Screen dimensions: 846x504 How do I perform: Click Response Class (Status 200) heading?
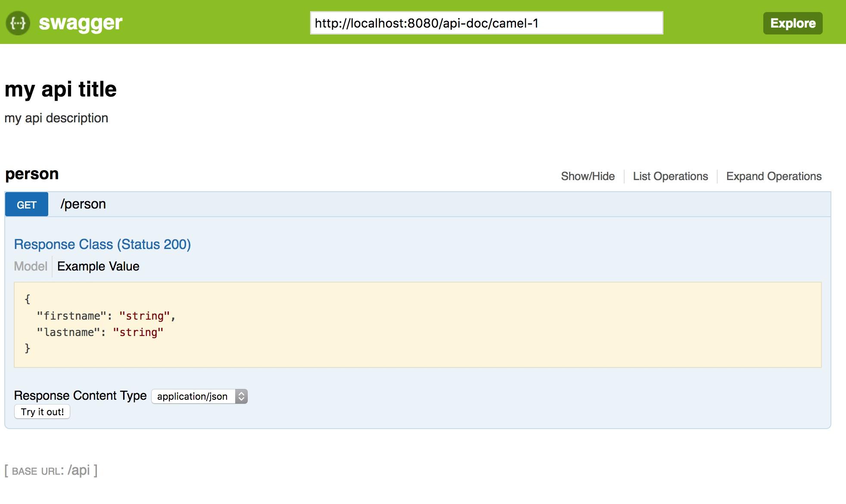tap(102, 244)
